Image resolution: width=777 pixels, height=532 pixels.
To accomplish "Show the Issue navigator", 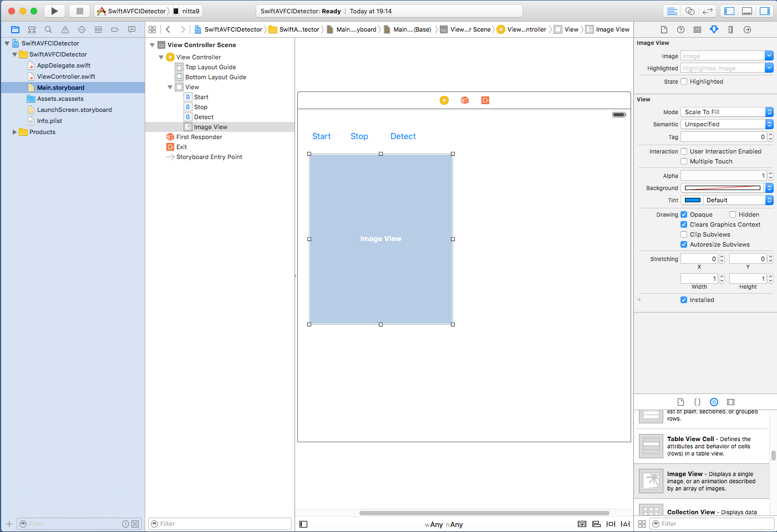I will pyautogui.click(x=65, y=29).
